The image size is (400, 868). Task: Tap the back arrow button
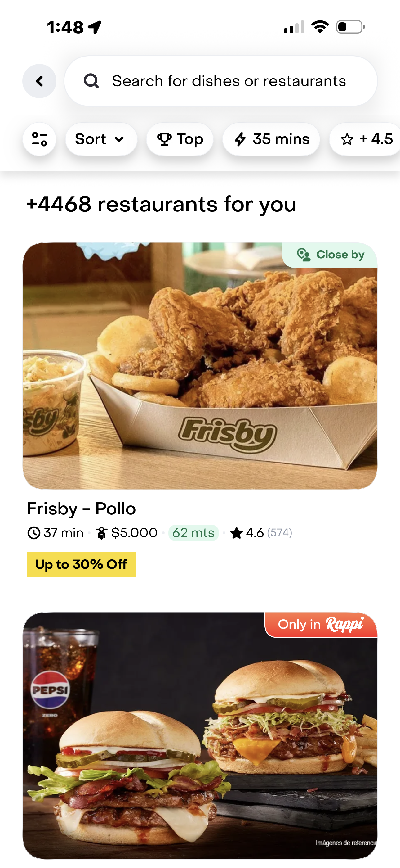tap(39, 81)
